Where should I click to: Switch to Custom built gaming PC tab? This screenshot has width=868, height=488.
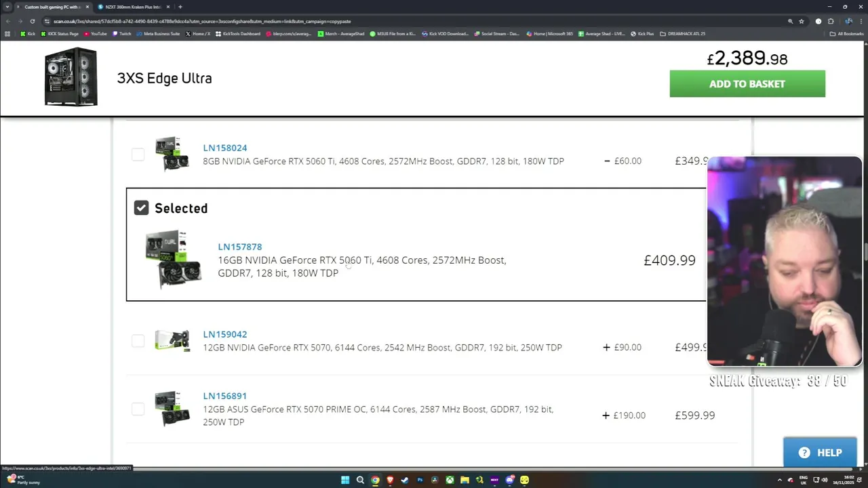click(x=53, y=7)
